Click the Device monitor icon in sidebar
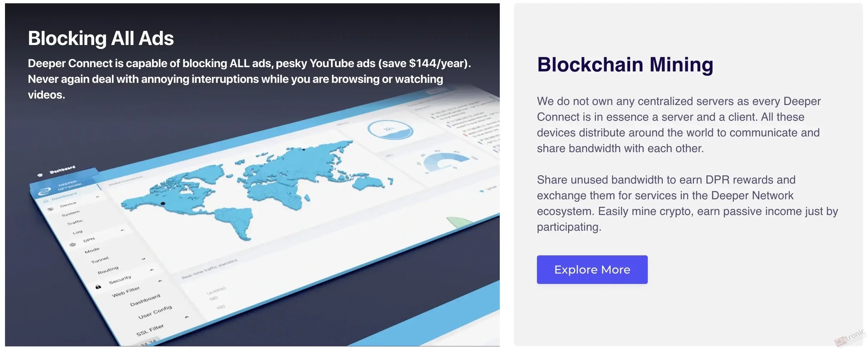Screen dimensions: 868x350 (x=51, y=210)
